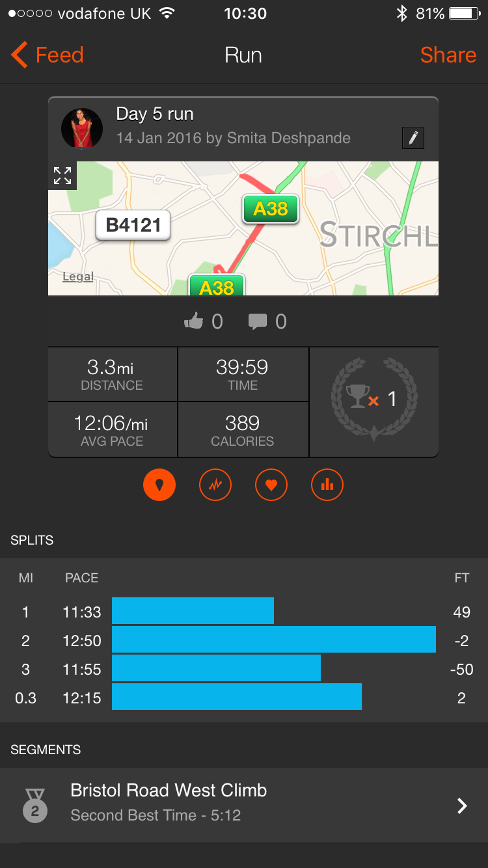Give kudos with the thumbs-up icon

[x=194, y=321]
